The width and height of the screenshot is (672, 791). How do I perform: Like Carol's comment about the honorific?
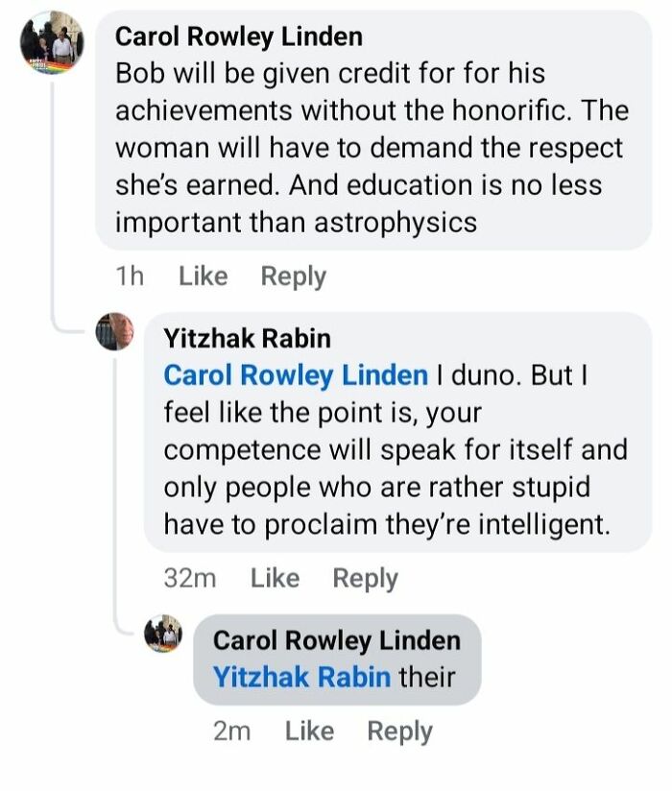click(202, 276)
